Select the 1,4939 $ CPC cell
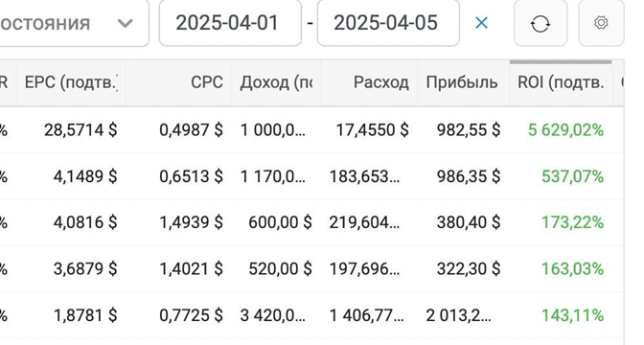644x345 pixels. point(191,222)
